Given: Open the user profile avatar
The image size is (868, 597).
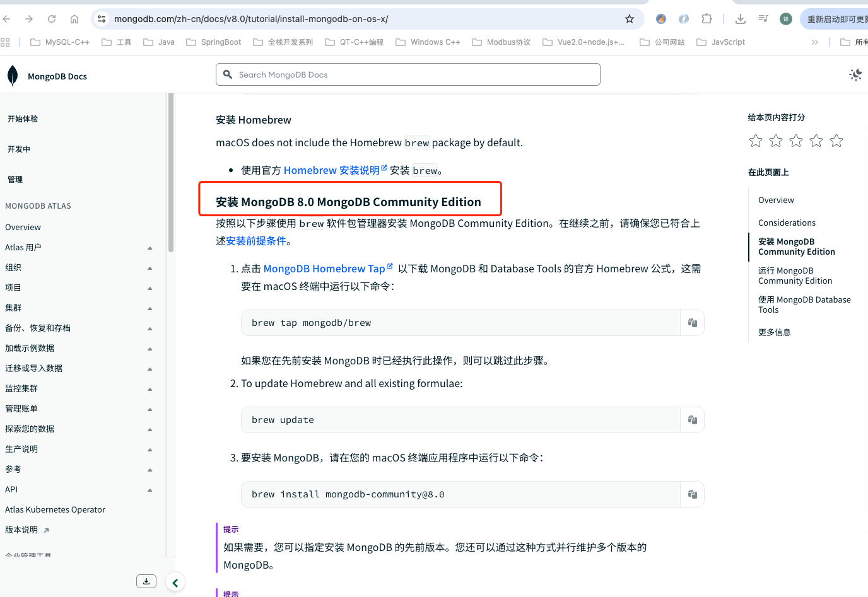Looking at the screenshot, I should pyautogui.click(x=786, y=19).
